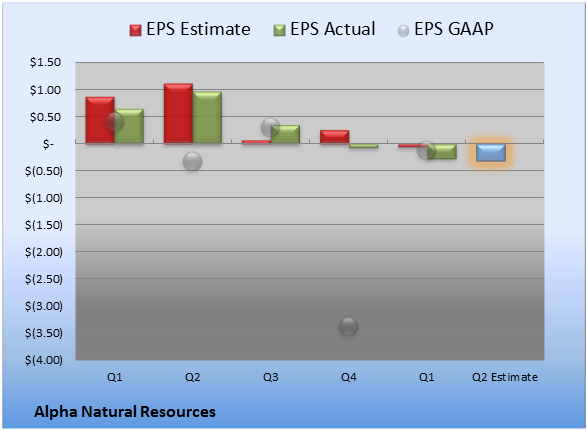Click the second Q1 green EPS Actual bar
The image size is (587, 430).
point(442,151)
